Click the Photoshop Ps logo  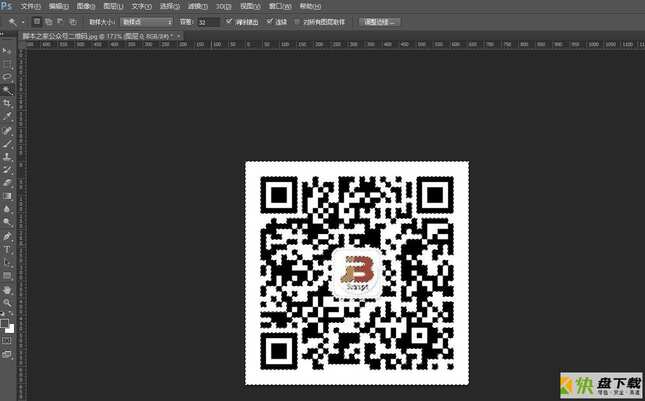[x=6, y=6]
